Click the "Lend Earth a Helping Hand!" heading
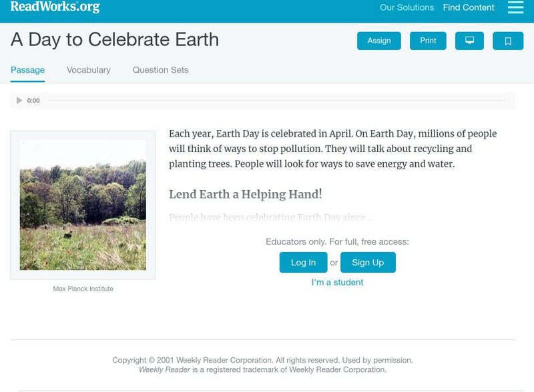 point(245,194)
